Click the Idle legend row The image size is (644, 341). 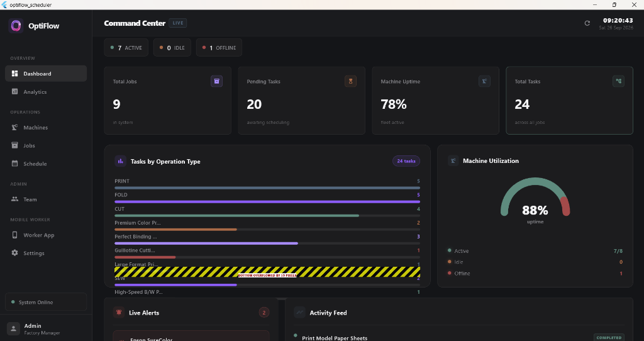coord(535,262)
